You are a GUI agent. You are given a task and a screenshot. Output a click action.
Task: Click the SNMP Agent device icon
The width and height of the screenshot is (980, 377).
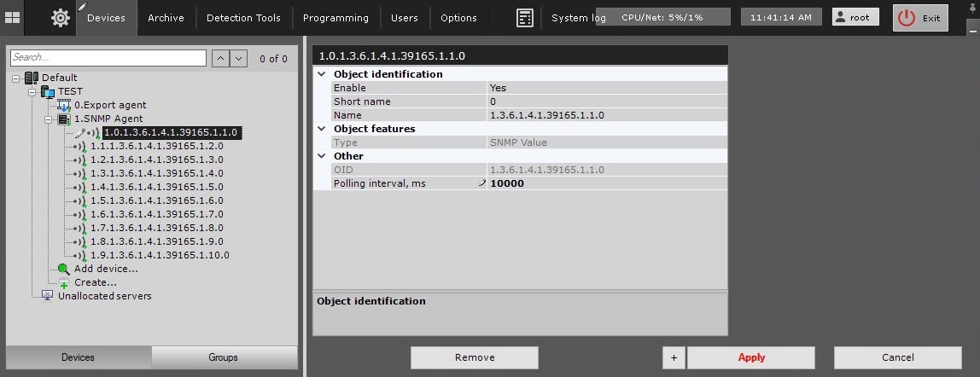click(x=64, y=119)
